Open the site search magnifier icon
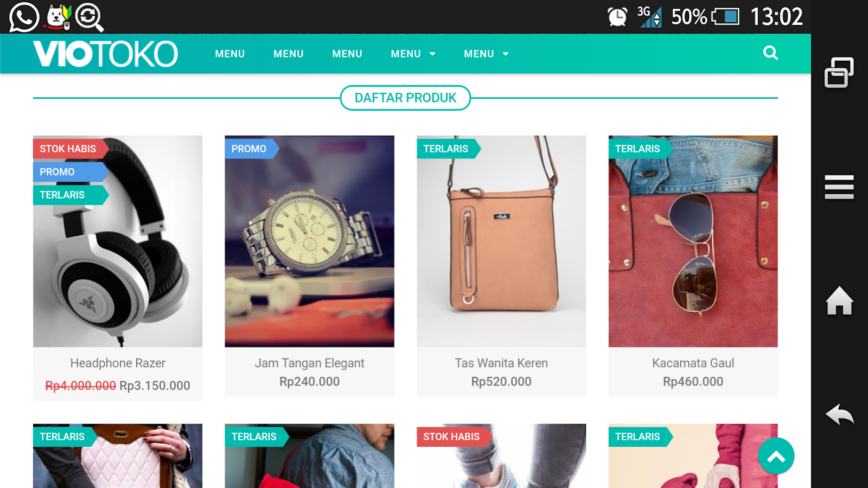Screen dimensions: 868x488 (x=770, y=53)
